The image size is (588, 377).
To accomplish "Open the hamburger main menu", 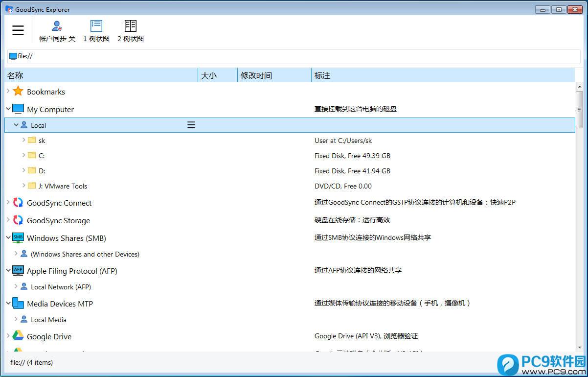I will click(x=18, y=30).
